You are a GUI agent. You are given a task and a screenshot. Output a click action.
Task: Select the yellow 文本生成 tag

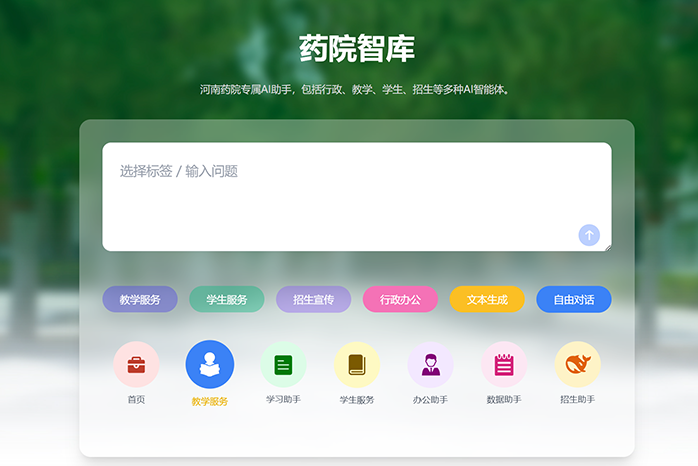pos(487,299)
